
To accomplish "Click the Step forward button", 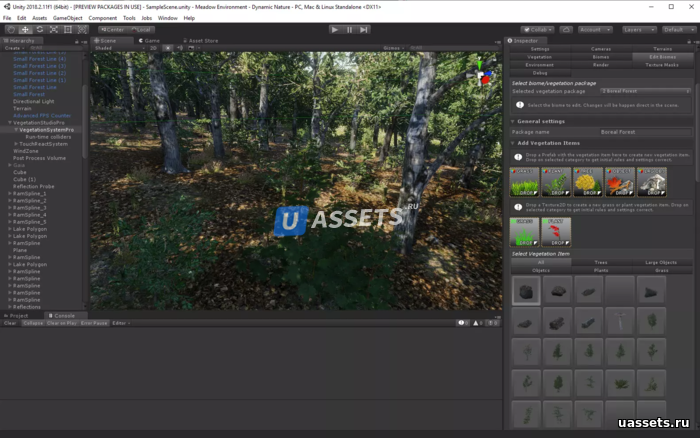I will point(363,29).
